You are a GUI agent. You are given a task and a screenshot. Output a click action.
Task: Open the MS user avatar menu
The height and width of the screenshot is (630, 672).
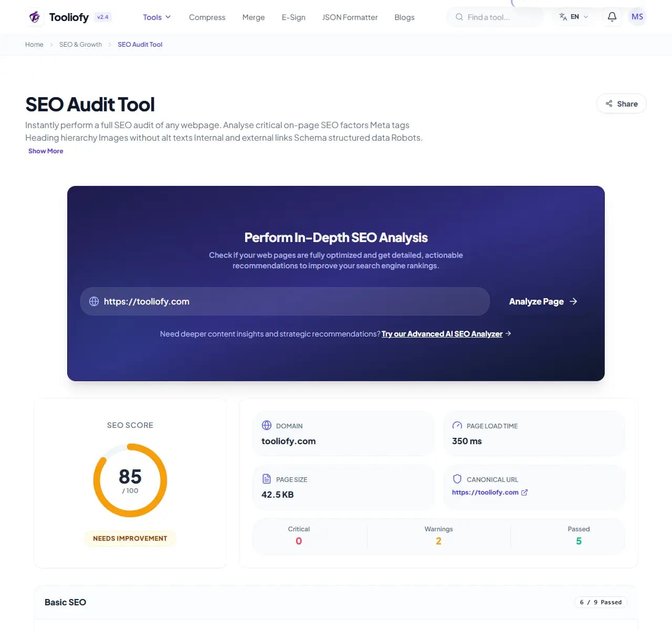click(637, 17)
